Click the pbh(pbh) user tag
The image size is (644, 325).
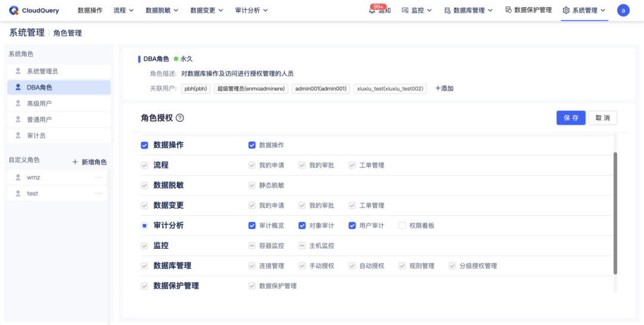click(x=196, y=88)
